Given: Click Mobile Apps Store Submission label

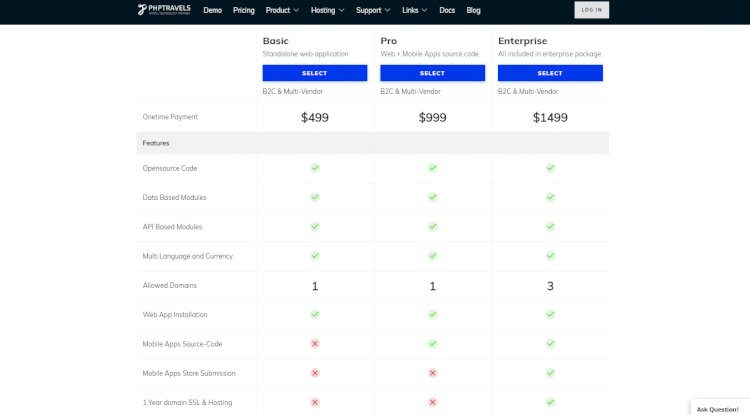Looking at the screenshot, I should tap(189, 373).
